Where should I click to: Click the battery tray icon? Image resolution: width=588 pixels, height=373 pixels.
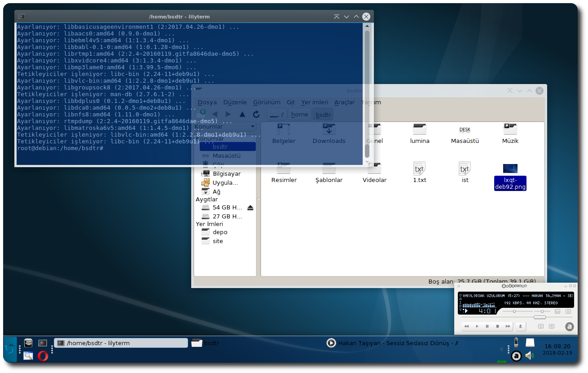[516, 343]
